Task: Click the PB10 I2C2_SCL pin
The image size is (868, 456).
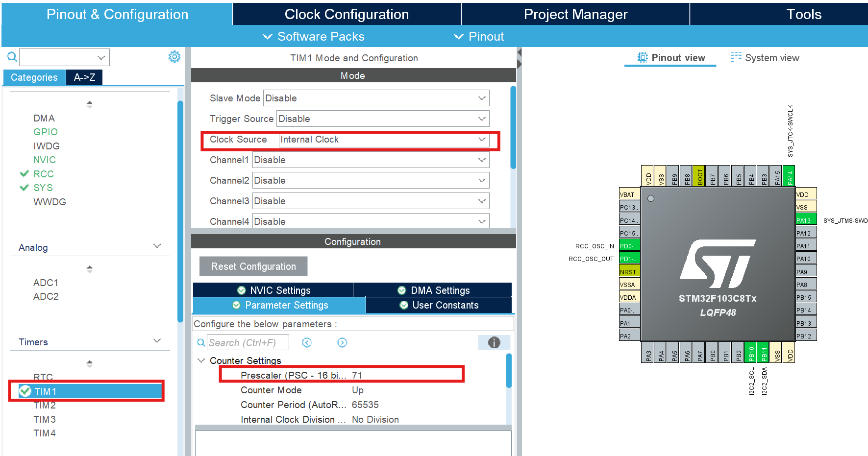Action: 750,352
